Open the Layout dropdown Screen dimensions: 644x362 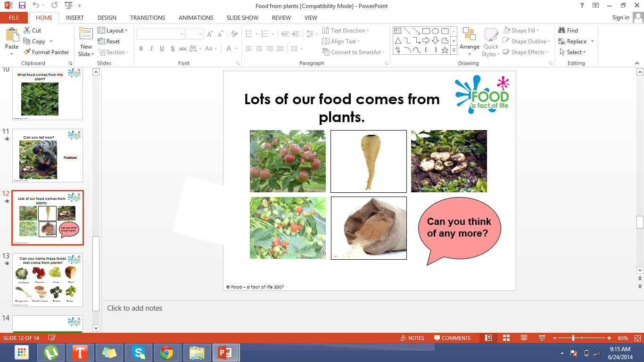click(113, 31)
